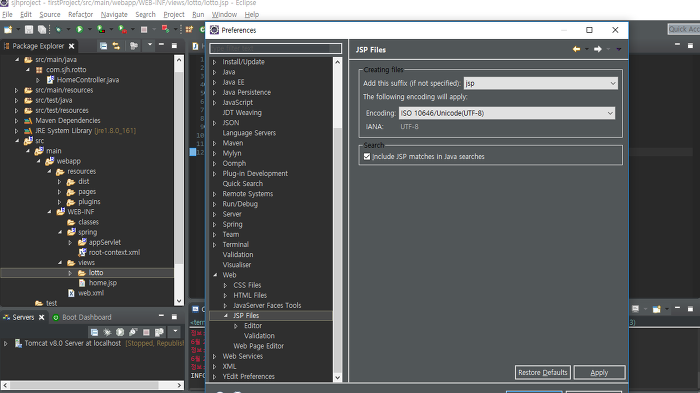This screenshot has height=393, width=700.
Task: Click Debug server icon in Servers view
Action: click(107, 332)
